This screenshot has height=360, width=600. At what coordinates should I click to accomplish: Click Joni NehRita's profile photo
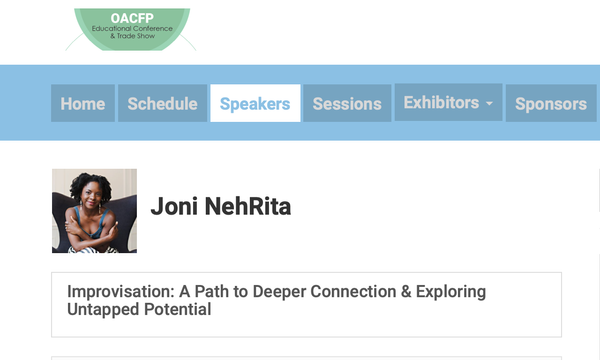(x=95, y=211)
